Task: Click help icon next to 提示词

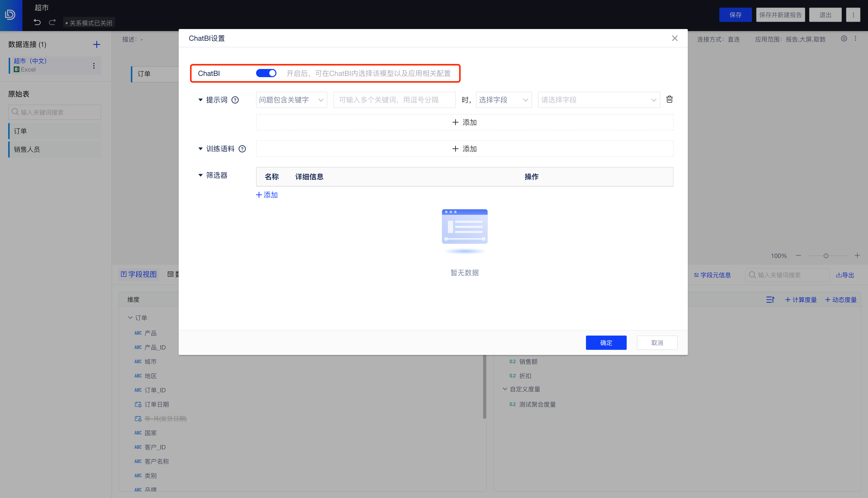Action: click(235, 100)
